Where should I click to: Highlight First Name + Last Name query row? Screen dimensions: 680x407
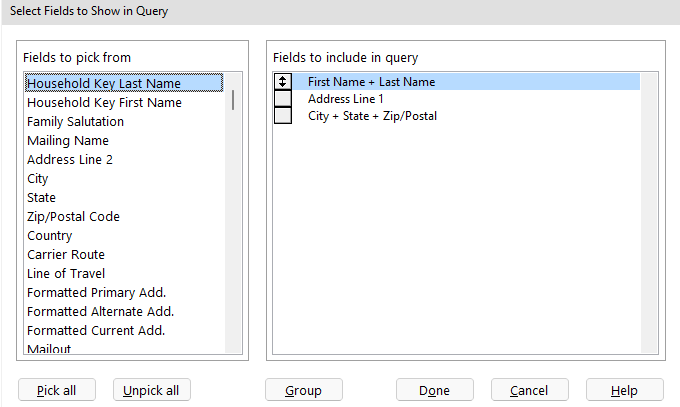(371, 83)
